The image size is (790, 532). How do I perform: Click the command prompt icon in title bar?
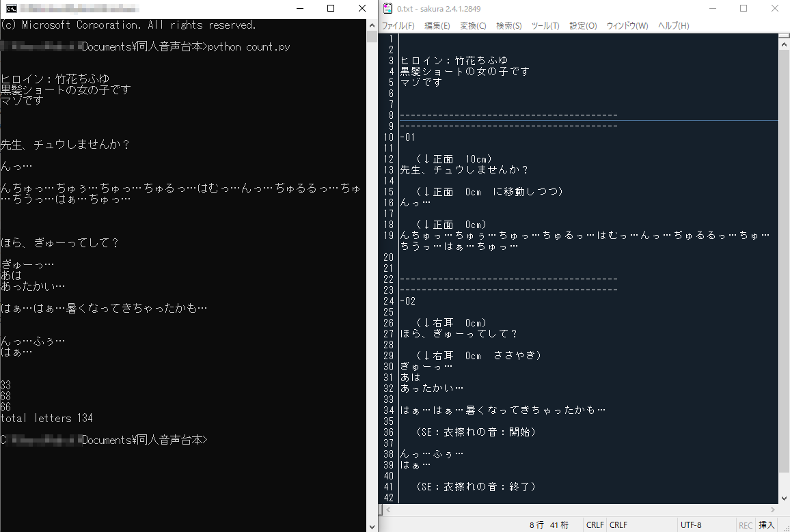coord(10,9)
